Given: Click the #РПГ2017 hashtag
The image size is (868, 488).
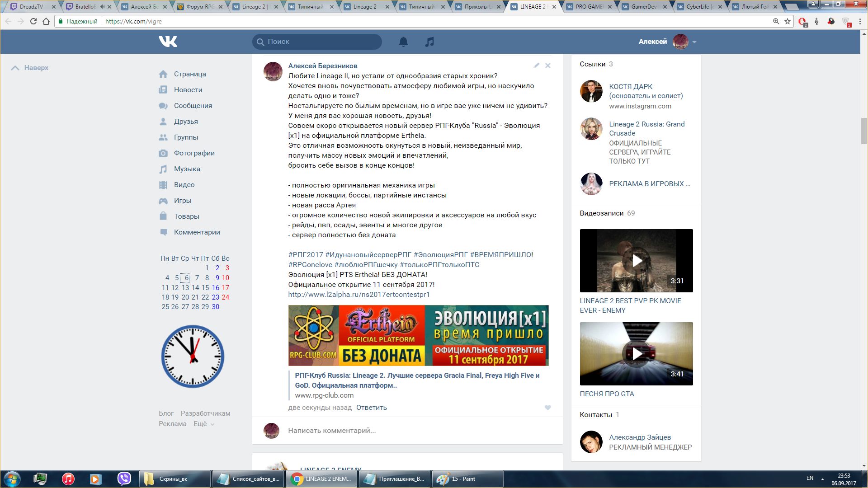Looking at the screenshot, I should (x=306, y=255).
